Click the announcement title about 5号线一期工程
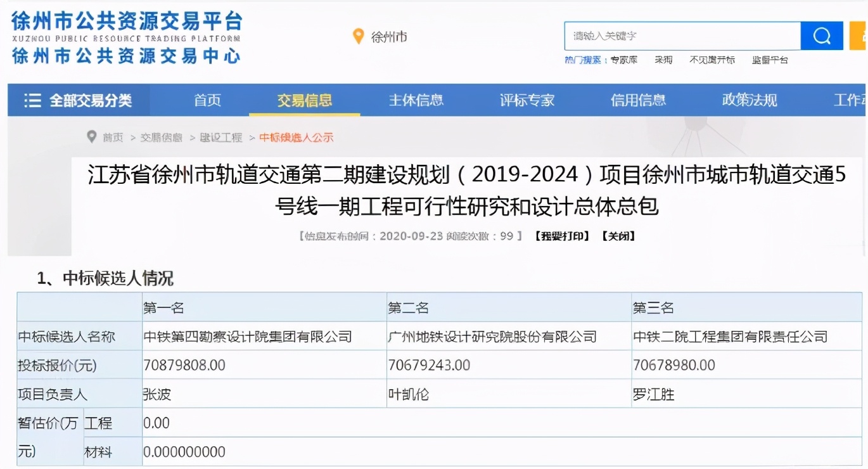 point(467,190)
